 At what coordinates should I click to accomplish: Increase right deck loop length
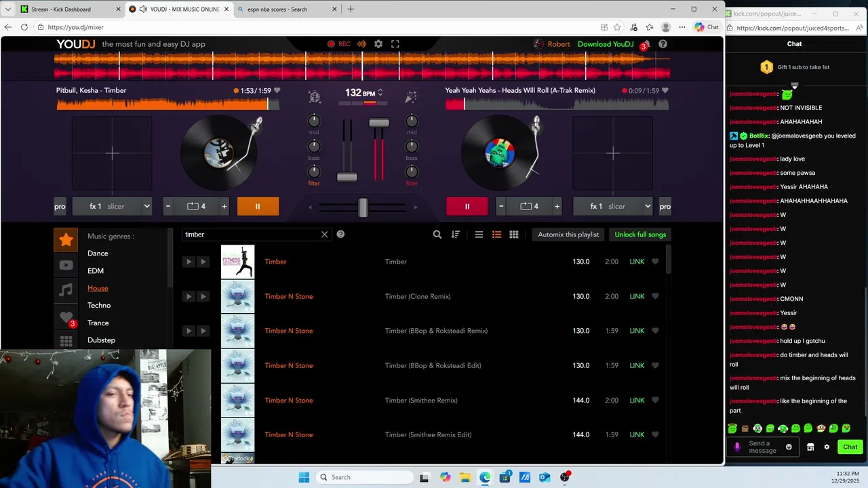pos(557,206)
